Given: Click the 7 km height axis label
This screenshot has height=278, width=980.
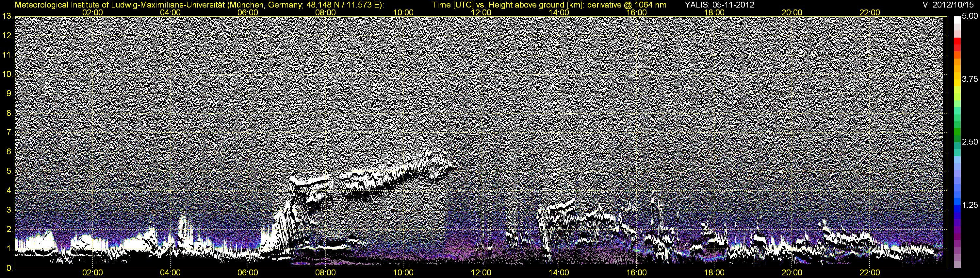Looking at the screenshot, I should pos(9,132).
